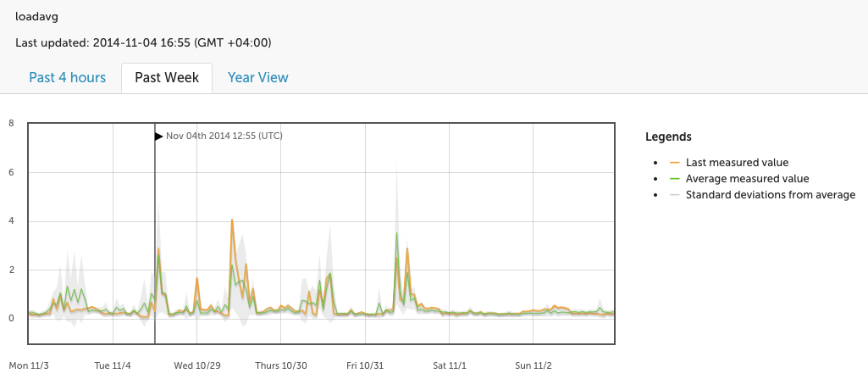
Task: Click the Fri 10/31 axis label
Action: coord(365,365)
